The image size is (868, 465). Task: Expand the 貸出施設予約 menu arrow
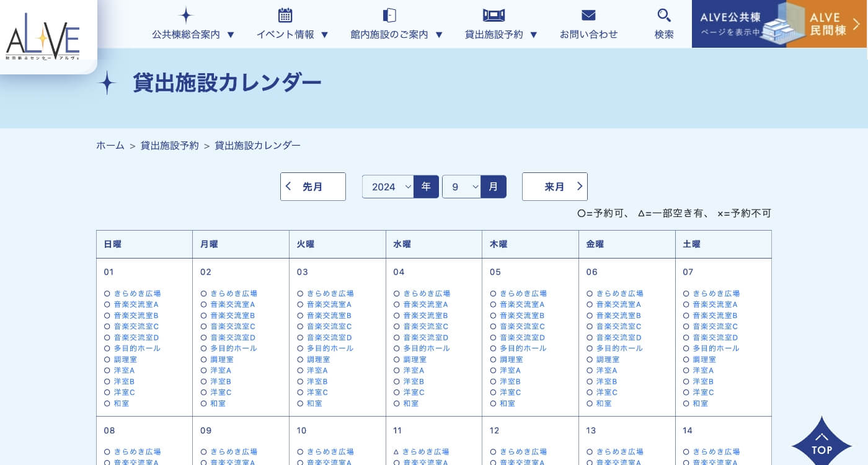(533, 35)
